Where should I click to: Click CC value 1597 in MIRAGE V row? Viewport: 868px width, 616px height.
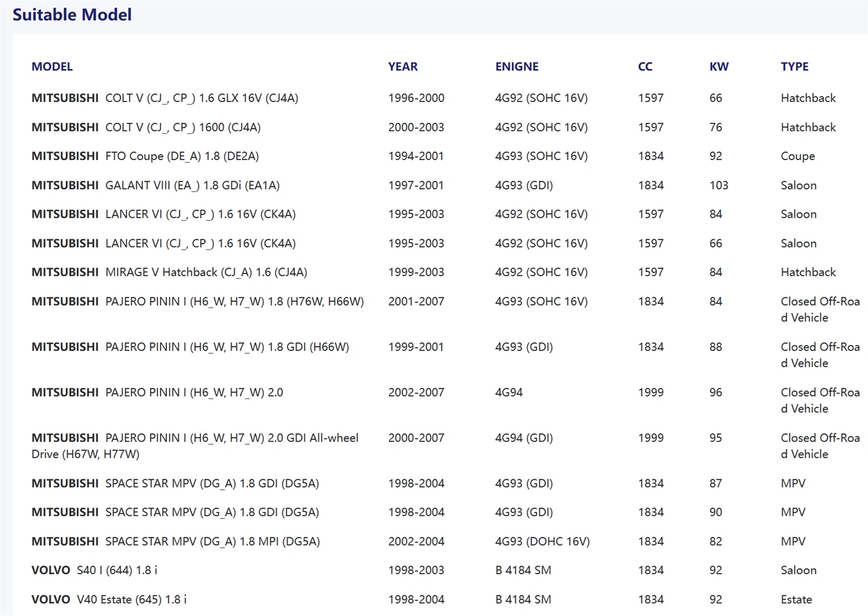(x=650, y=272)
